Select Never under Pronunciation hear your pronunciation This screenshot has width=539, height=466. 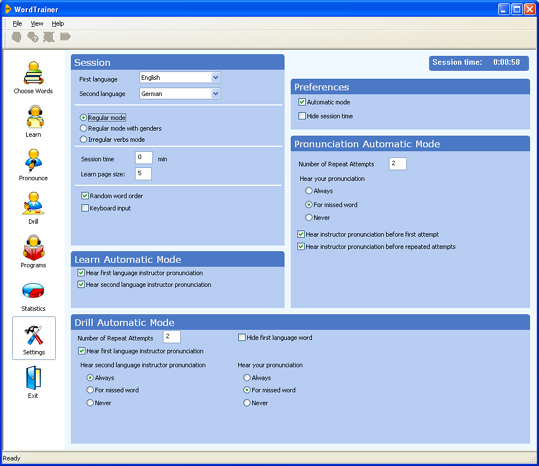pyautogui.click(x=309, y=218)
